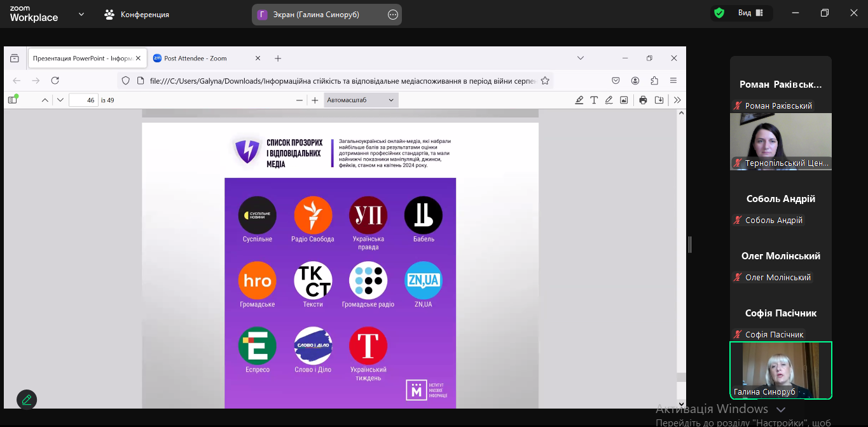Screen dimensions: 868x427
Task: Click the ZN,UA logo
Action: (424, 280)
